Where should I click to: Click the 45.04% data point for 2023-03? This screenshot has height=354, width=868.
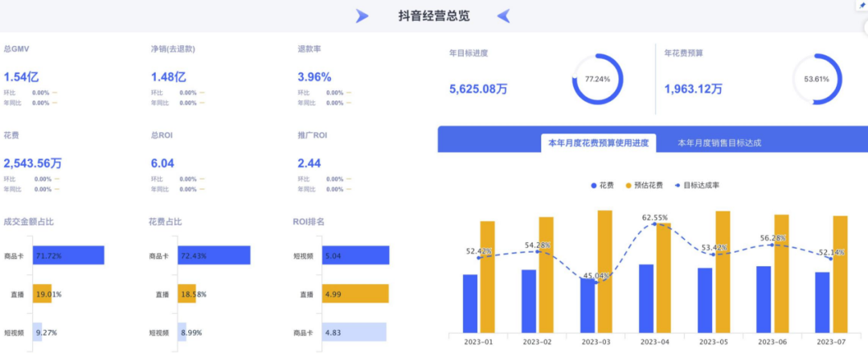pyautogui.click(x=596, y=282)
